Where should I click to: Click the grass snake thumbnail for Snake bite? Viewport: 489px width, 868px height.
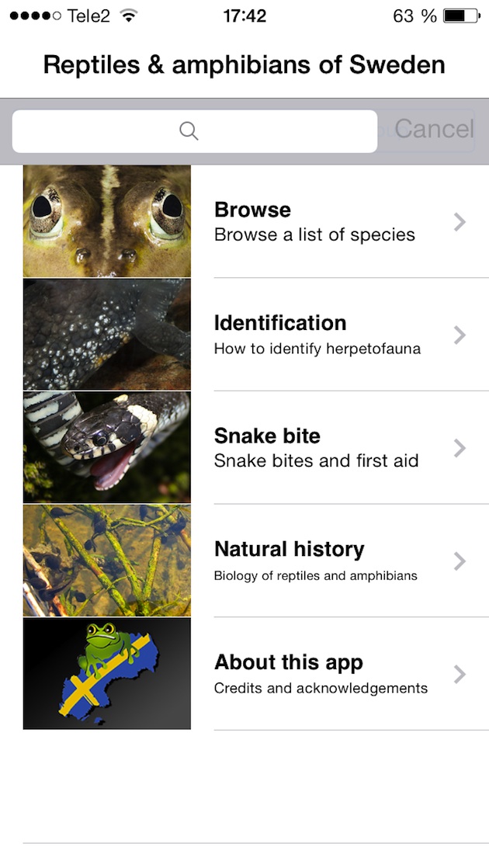pyautogui.click(x=106, y=447)
